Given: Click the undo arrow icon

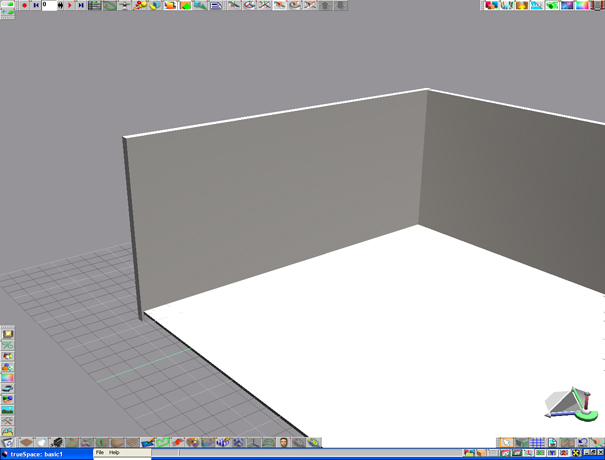Looking at the screenshot, I should (x=581, y=442).
